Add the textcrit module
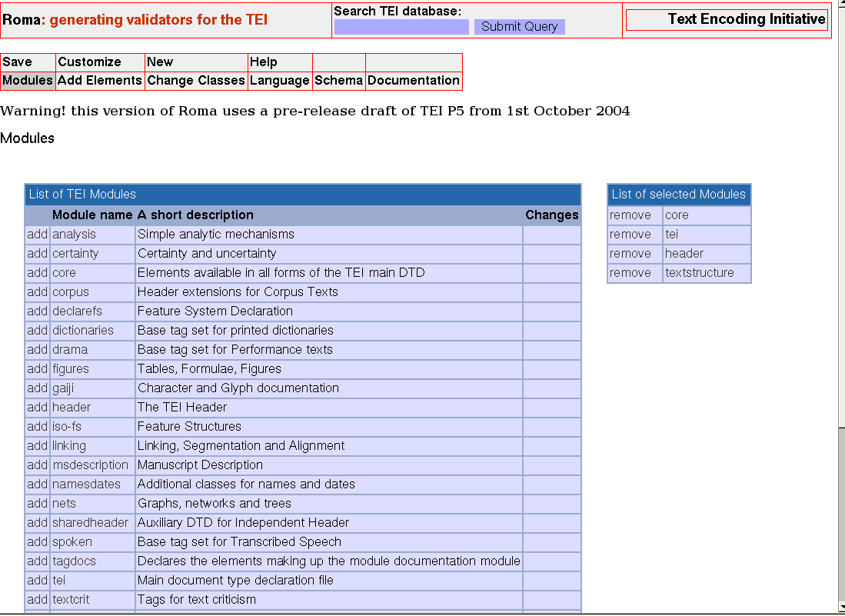Image resolution: width=845 pixels, height=616 pixels. 37,600
